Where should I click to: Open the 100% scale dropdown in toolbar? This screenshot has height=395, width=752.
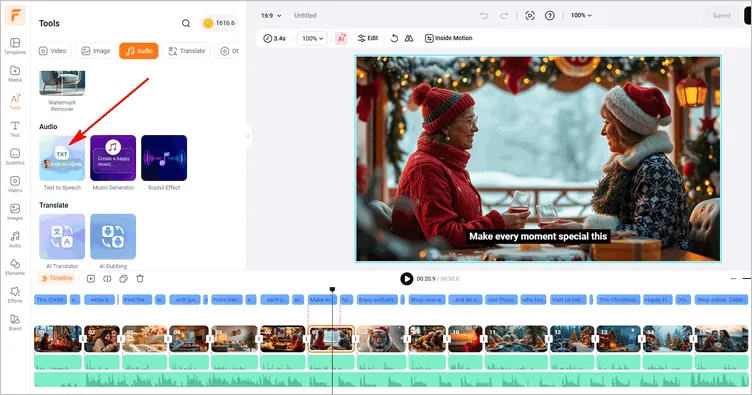tap(312, 38)
